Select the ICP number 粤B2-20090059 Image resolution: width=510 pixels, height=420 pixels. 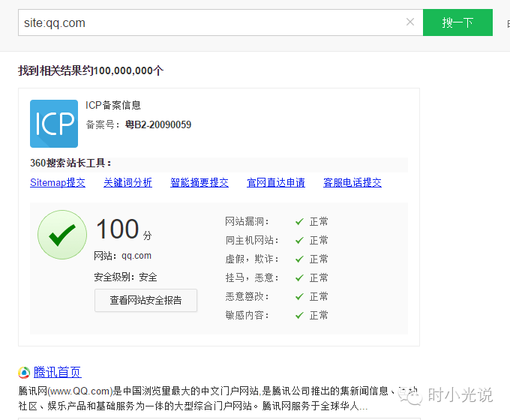[x=158, y=124]
